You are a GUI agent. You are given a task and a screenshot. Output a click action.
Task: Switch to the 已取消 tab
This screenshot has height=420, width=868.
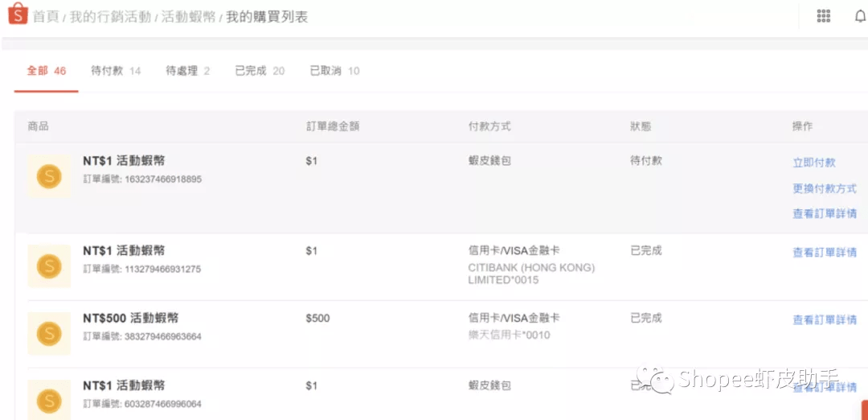tap(334, 71)
